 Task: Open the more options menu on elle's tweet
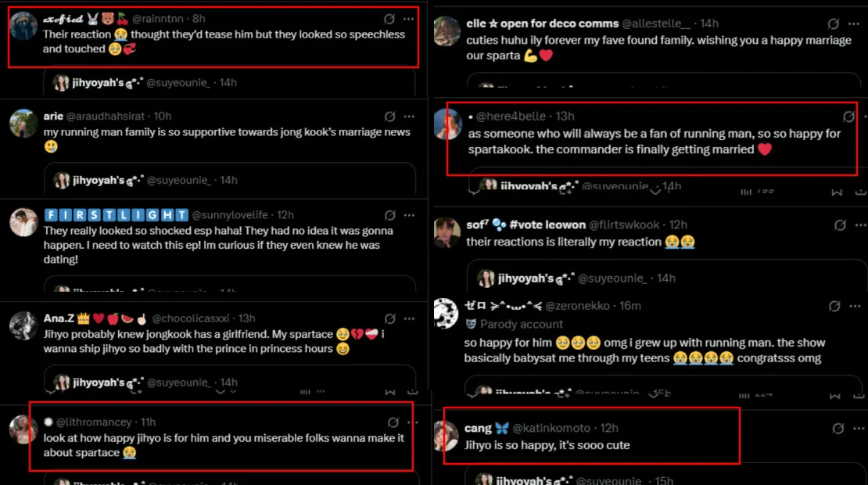[x=854, y=24]
